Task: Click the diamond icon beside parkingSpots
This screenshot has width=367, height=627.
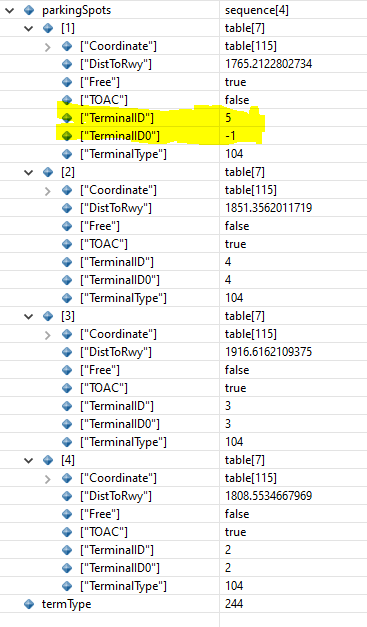Action: point(29,10)
